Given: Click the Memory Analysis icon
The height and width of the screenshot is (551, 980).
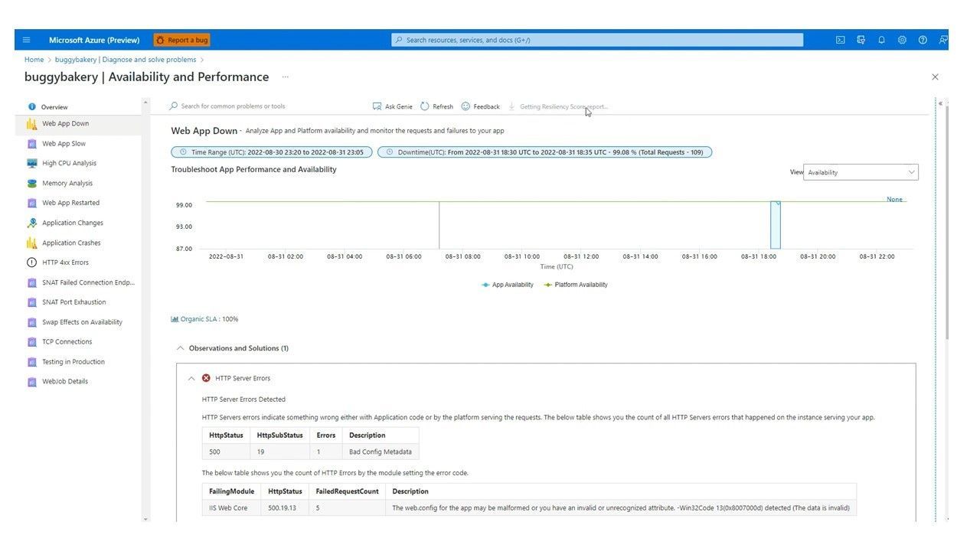Looking at the screenshot, I should tap(31, 183).
